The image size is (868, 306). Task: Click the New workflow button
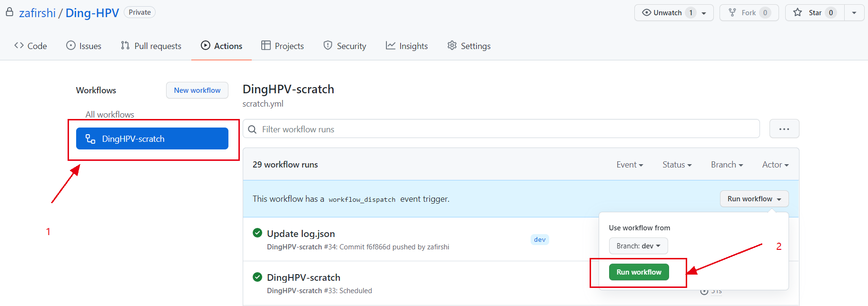pyautogui.click(x=197, y=90)
